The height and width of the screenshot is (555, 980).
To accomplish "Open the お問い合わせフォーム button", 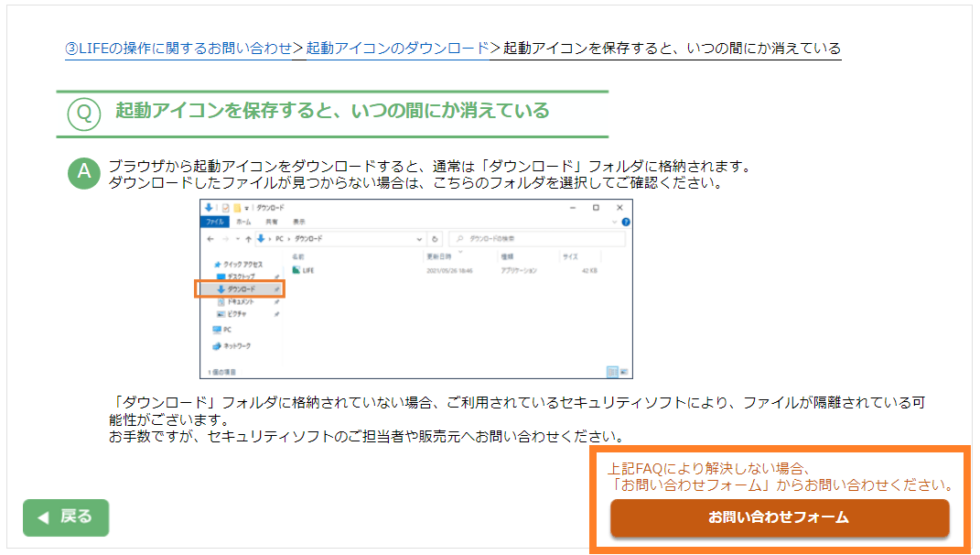I will [780, 517].
